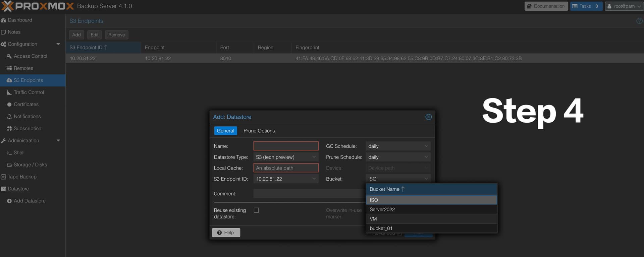Collapse the Configuration tree section
644x257 pixels.
click(58, 44)
